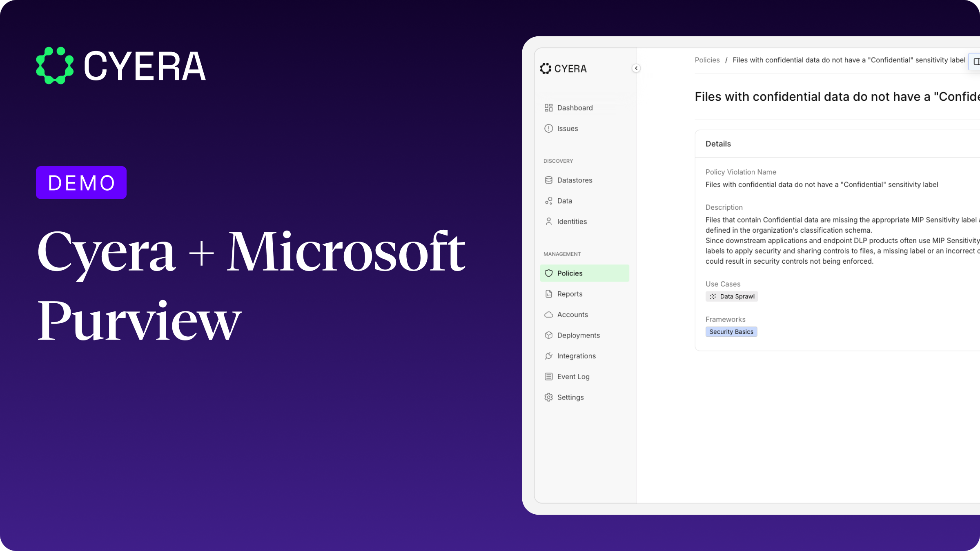Click the Accounts cloud icon

pyautogui.click(x=548, y=315)
